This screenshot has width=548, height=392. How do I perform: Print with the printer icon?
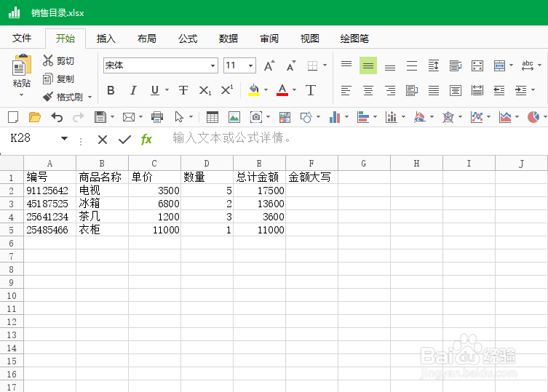pos(157,117)
